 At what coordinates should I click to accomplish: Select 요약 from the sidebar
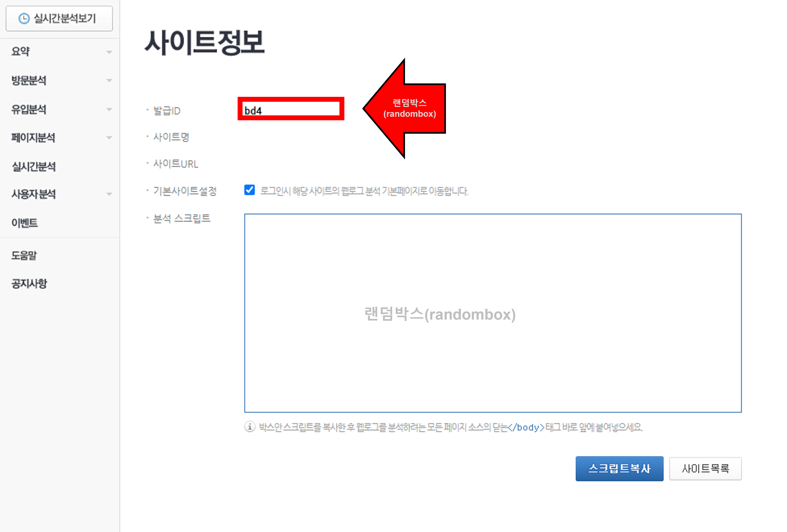tap(20, 51)
